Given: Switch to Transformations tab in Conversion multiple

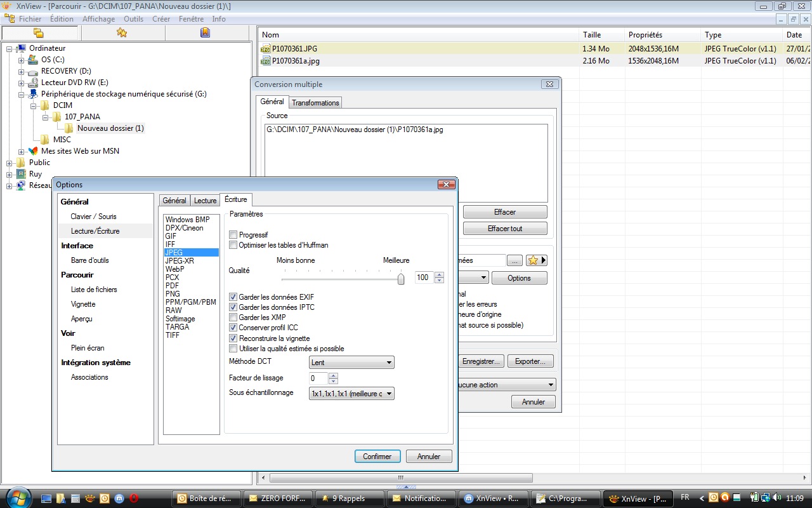Looking at the screenshot, I should coord(315,103).
